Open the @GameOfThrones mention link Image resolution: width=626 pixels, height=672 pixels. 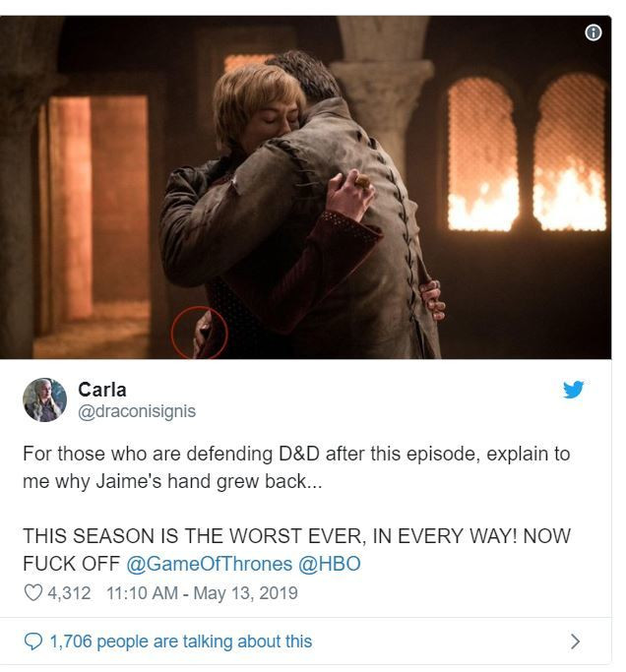tap(210, 564)
